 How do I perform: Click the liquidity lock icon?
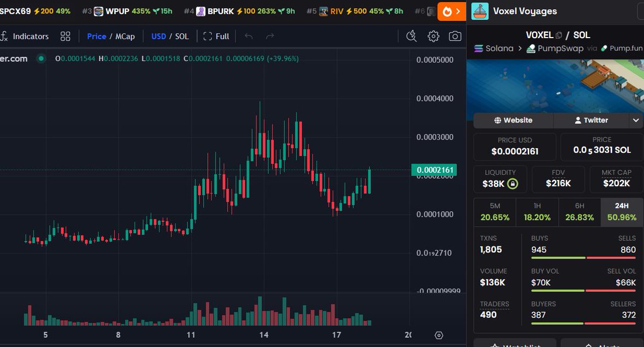513,184
